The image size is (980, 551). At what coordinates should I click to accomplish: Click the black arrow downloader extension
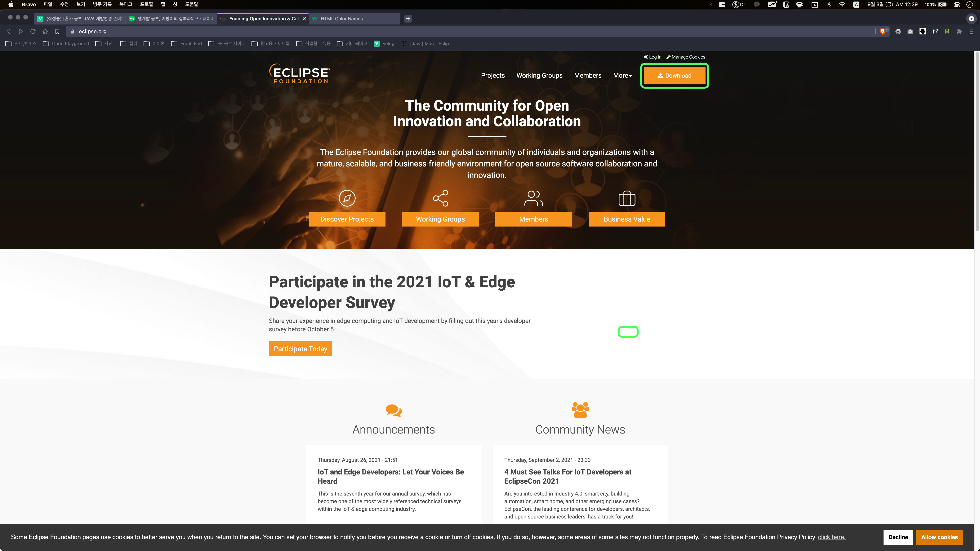[922, 32]
